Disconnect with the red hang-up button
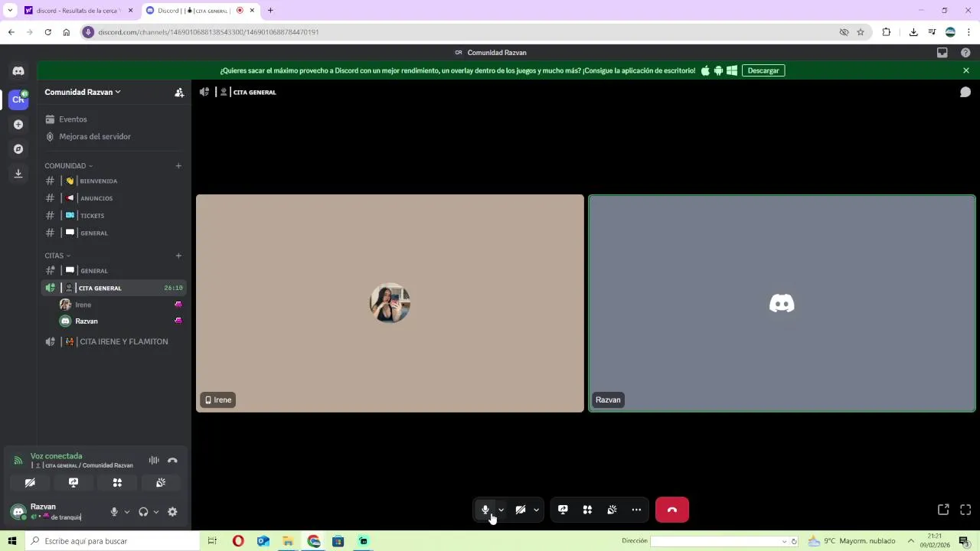 pyautogui.click(x=672, y=510)
